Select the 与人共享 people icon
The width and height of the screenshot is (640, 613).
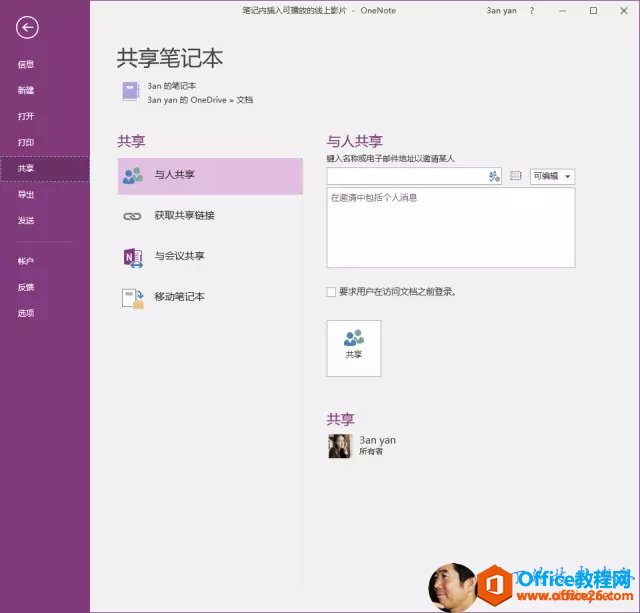132,175
